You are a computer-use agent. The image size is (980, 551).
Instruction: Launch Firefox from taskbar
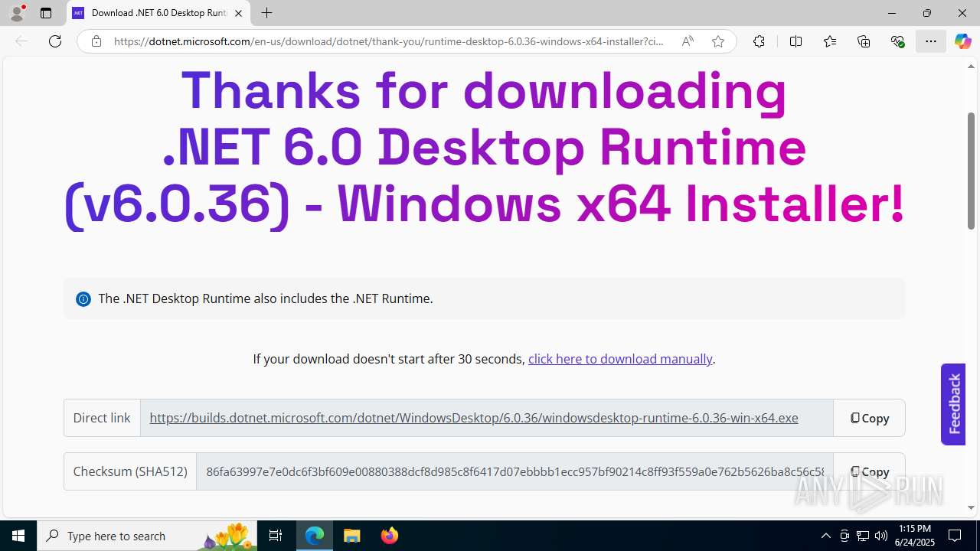click(389, 536)
